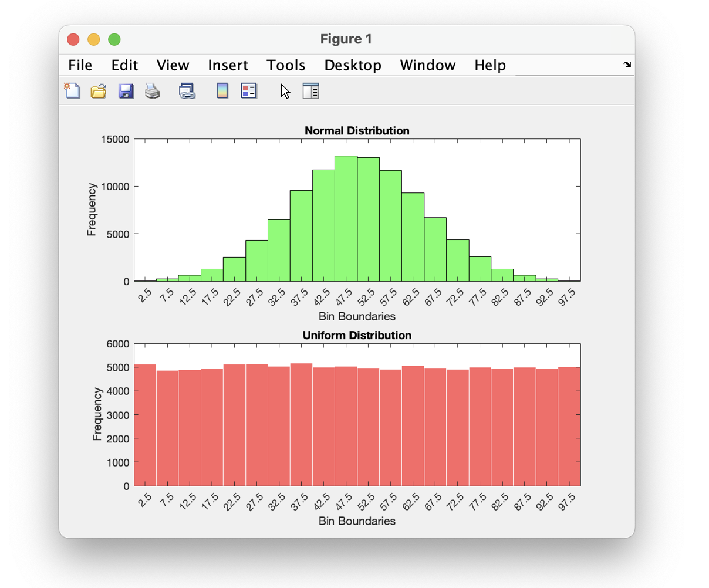This screenshot has height=588, width=709.
Task: Open the Property Inspector
Action: (x=311, y=91)
